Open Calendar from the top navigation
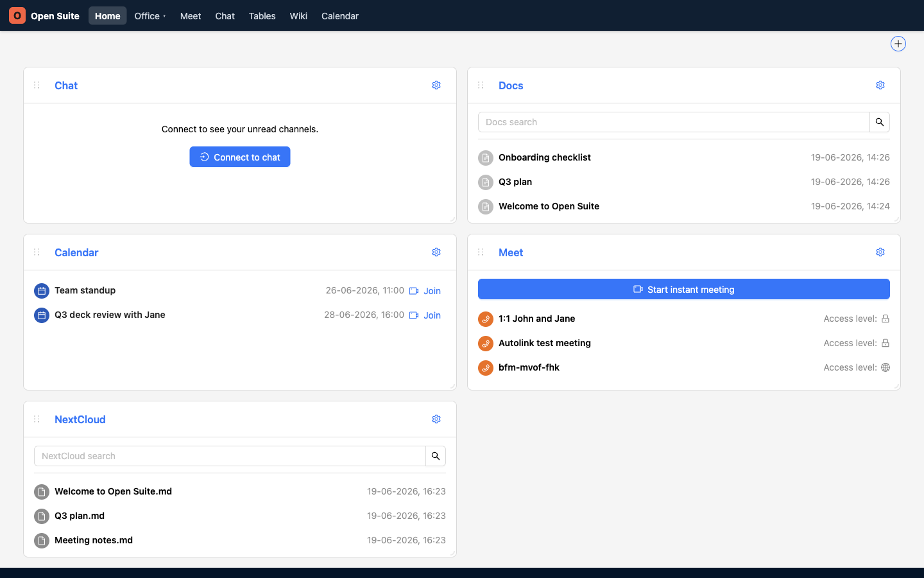This screenshot has height=578, width=924. click(340, 16)
